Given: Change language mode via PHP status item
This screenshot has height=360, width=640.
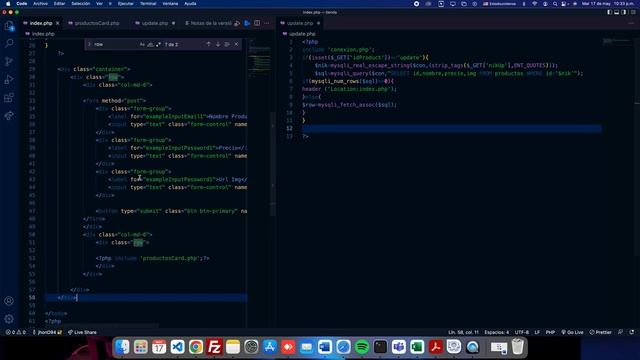Looking at the screenshot, I should click(550, 332).
